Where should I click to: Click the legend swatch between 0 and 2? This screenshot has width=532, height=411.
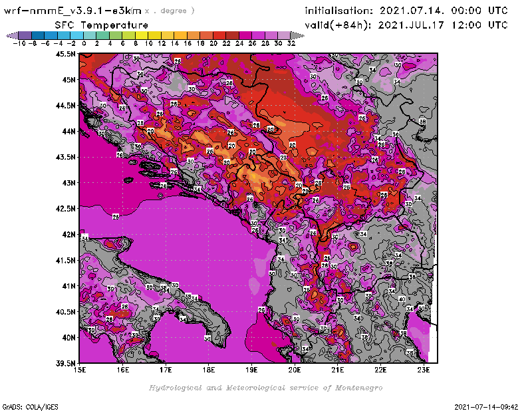[90, 35]
